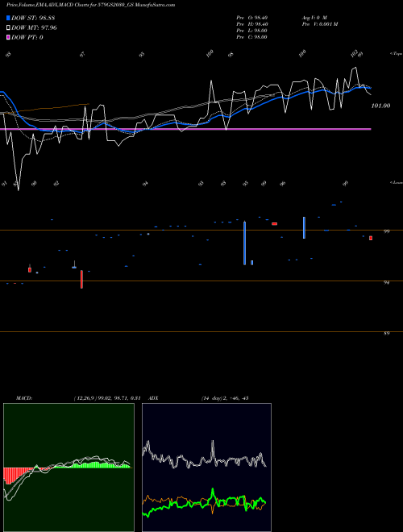Click the tall blue candlestick mid-chart
This screenshot has width=403, height=532.
244,243
